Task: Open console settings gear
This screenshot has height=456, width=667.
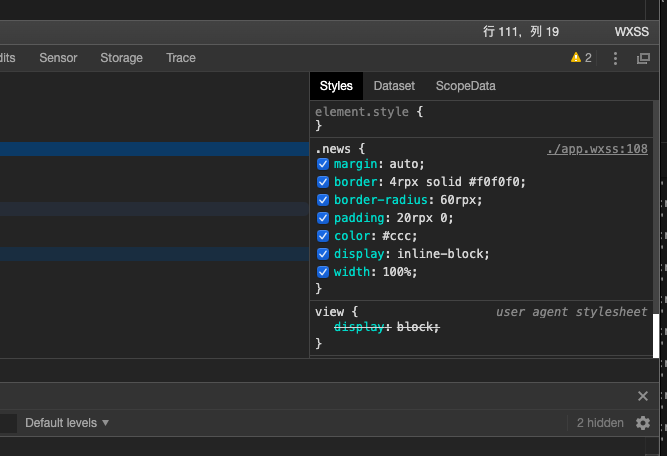Action: tap(643, 423)
